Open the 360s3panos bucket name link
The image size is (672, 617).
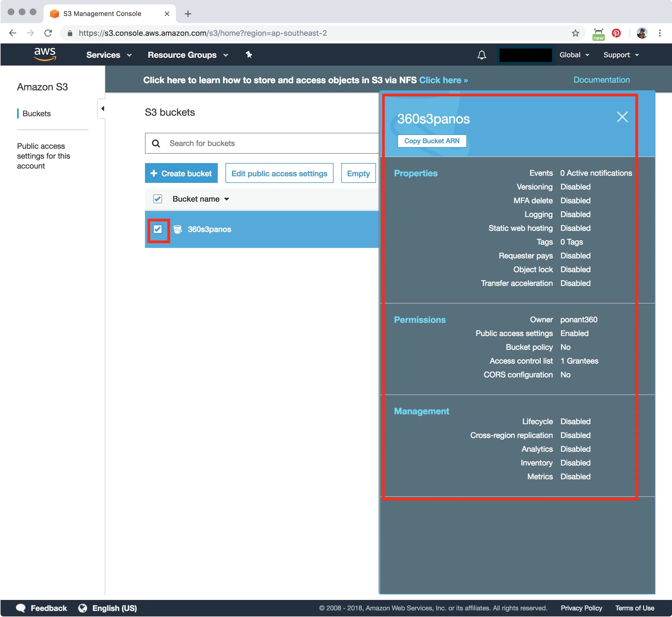click(209, 229)
